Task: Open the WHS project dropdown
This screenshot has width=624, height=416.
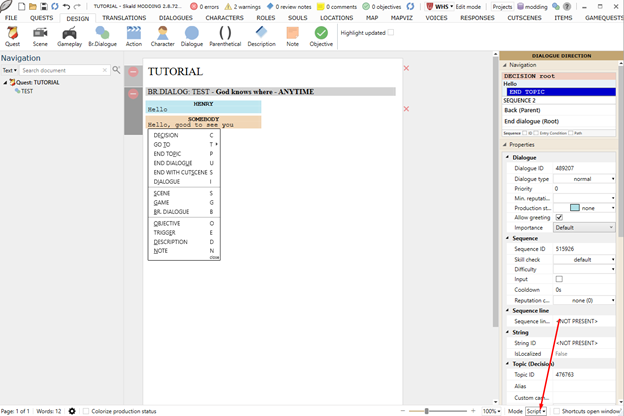Action: click(439, 6)
